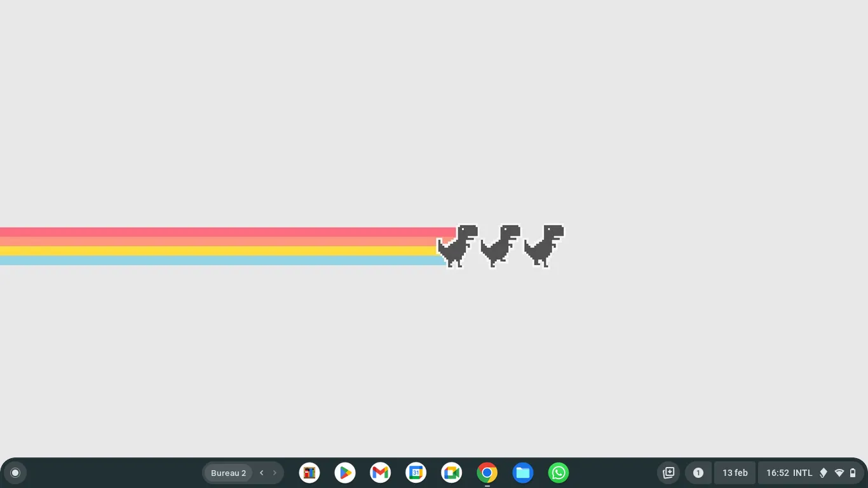Launch Google Meet from the shelf

click(x=452, y=473)
